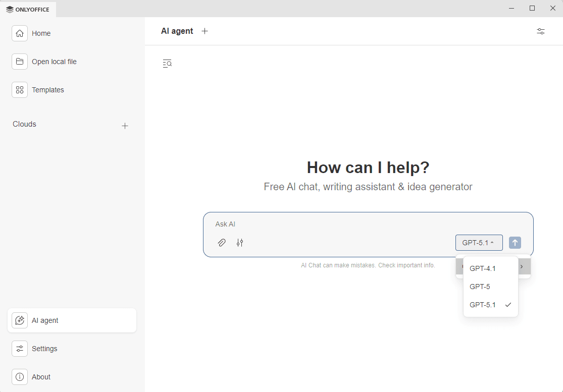Open the chat history search icon

point(167,64)
